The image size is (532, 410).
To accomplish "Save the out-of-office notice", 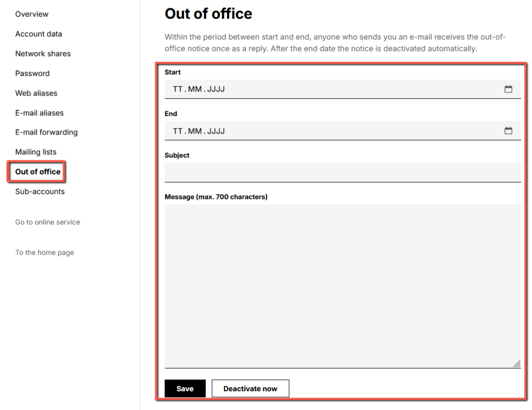I will point(185,389).
